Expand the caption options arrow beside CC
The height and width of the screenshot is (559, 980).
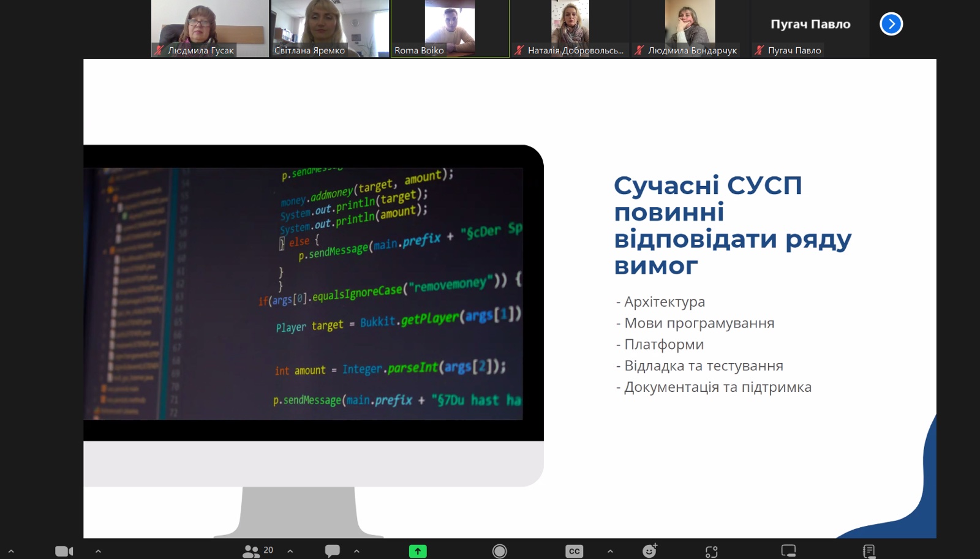[610, 551]
